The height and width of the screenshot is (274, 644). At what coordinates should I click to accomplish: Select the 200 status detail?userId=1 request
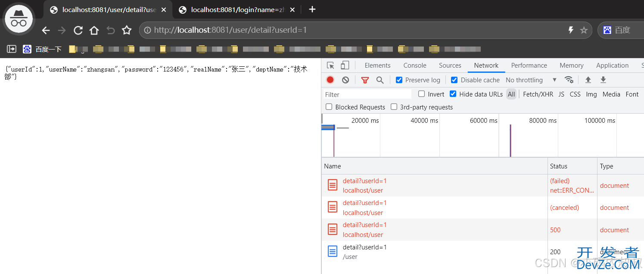[x=482, y=252]
